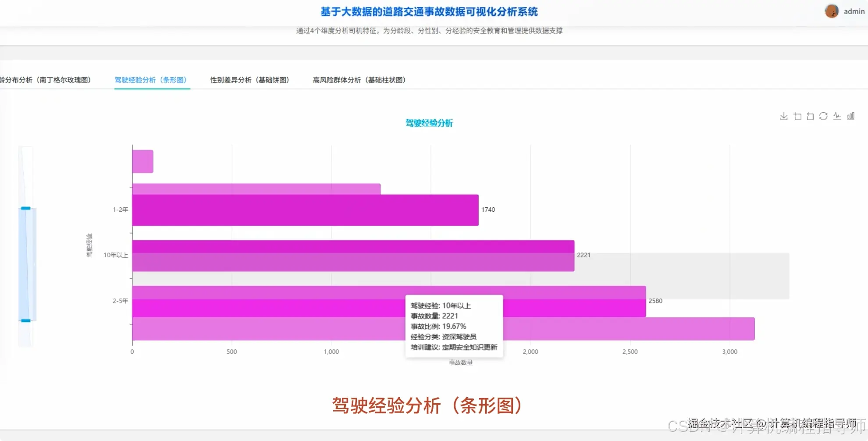
Task: Click the 10年以上 axis category label
Action: click(116, 255)
